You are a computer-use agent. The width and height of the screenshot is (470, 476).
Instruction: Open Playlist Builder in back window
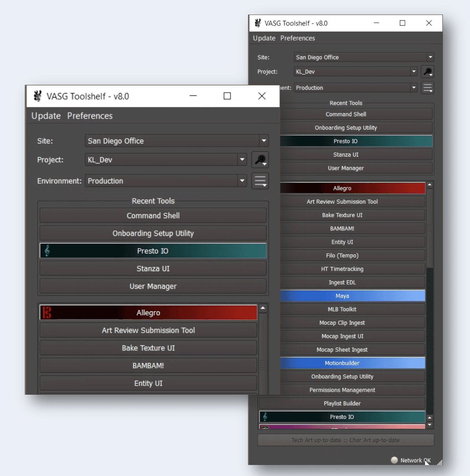click(342, 403)
